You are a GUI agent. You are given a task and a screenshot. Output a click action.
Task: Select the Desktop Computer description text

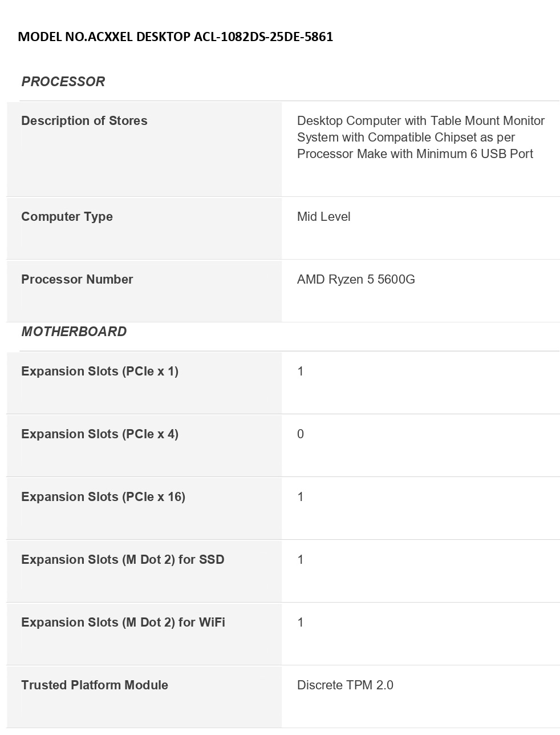pos(420,137)
